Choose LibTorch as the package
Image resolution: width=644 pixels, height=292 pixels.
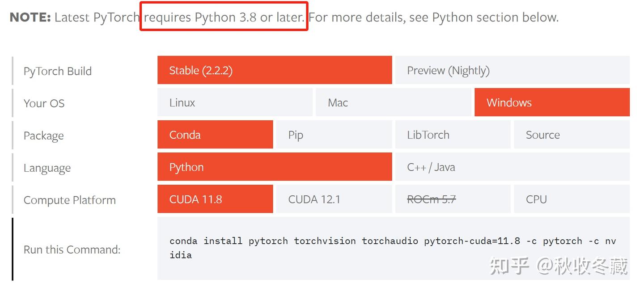click(453, 135)
